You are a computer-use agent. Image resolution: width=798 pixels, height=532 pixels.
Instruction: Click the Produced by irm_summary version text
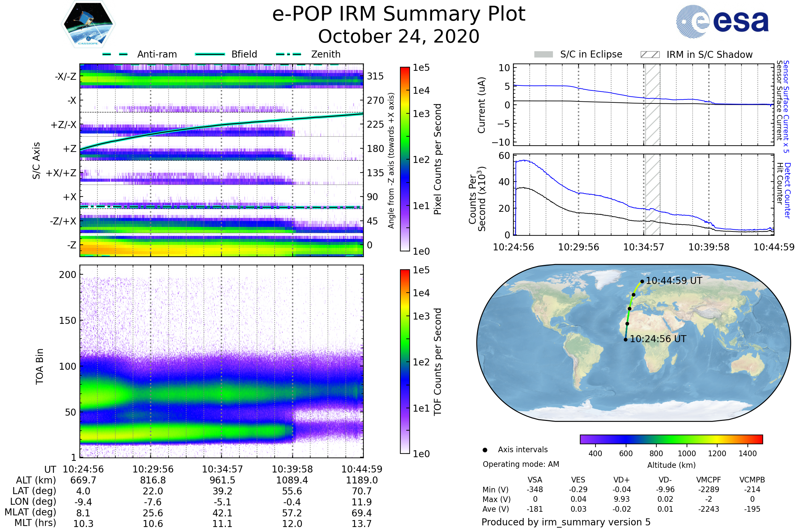(x=566, y=522)
